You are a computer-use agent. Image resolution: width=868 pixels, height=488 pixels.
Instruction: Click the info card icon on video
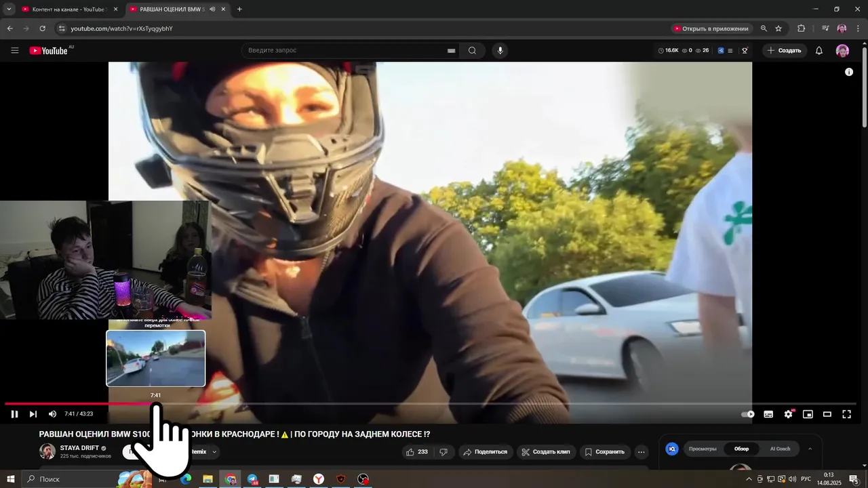[x=848, y=72]
